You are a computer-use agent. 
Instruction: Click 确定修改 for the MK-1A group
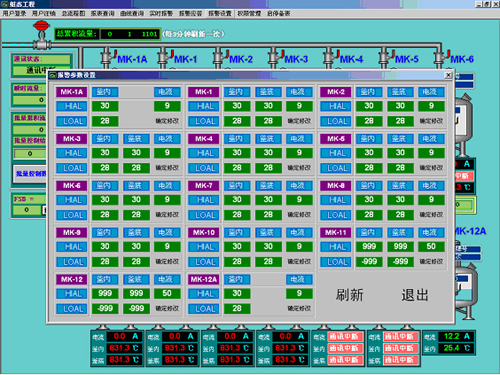tap(167, 121)
